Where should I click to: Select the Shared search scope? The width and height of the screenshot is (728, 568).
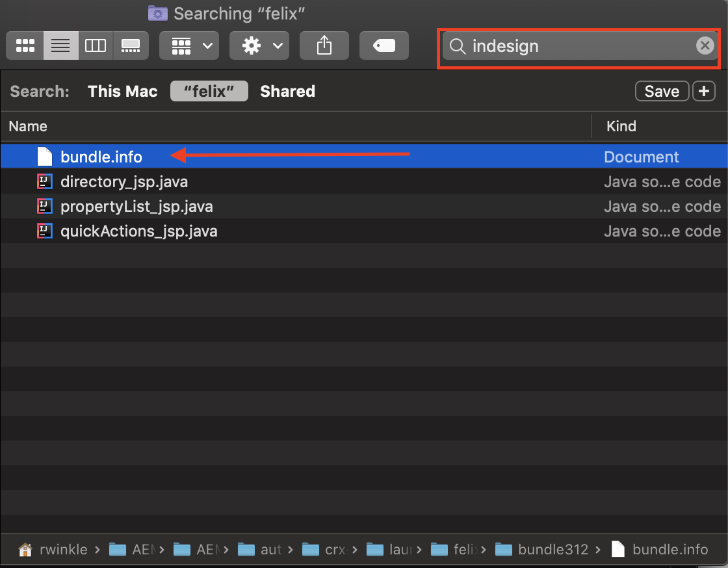click(x=287, y=91)
